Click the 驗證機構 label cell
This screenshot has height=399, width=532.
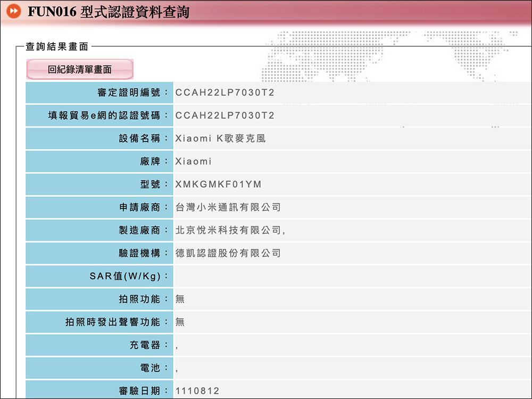tap(99, 253)
